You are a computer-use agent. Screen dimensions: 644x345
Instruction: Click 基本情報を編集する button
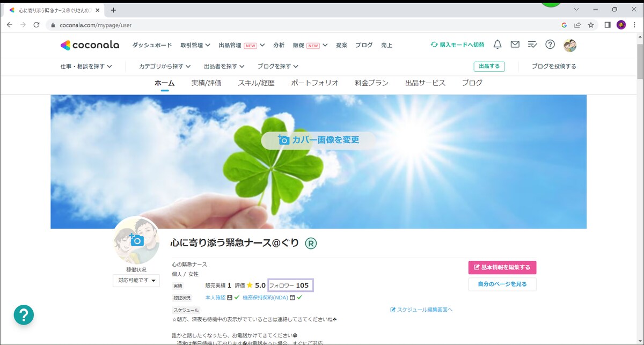click(x=502, y=267)
